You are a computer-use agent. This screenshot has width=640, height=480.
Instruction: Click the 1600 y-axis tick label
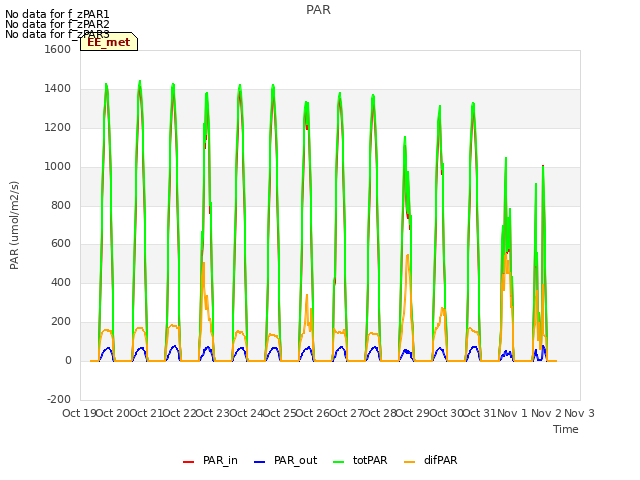tap(58, 49)
